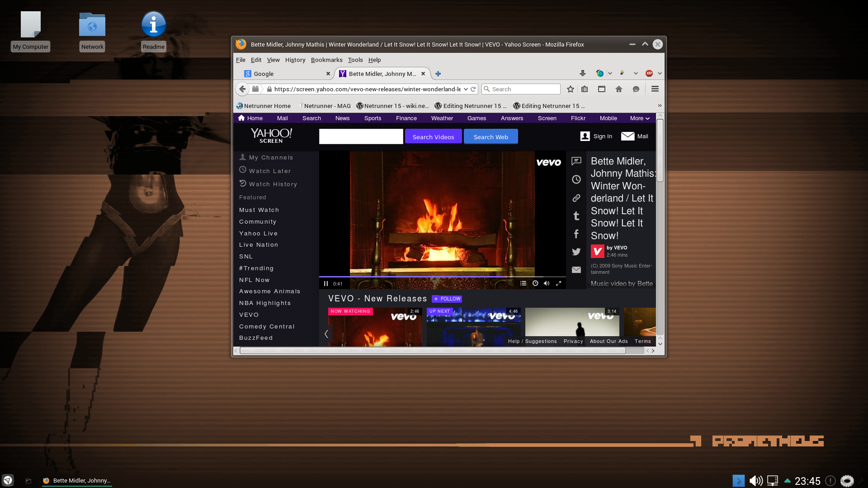Pause the fireplace video
Viewport: 868px width, 488px height.
(326, 283)
